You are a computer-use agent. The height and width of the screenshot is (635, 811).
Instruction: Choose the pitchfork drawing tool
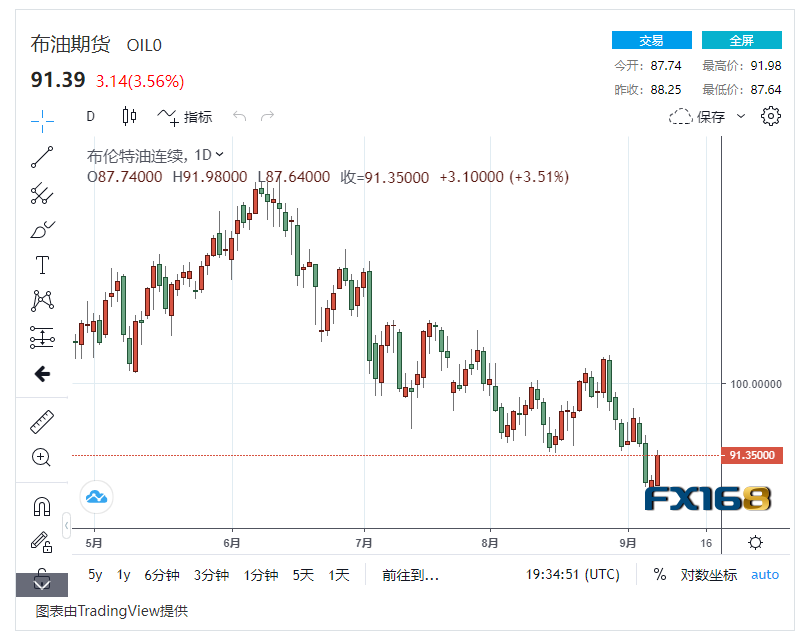42,193
